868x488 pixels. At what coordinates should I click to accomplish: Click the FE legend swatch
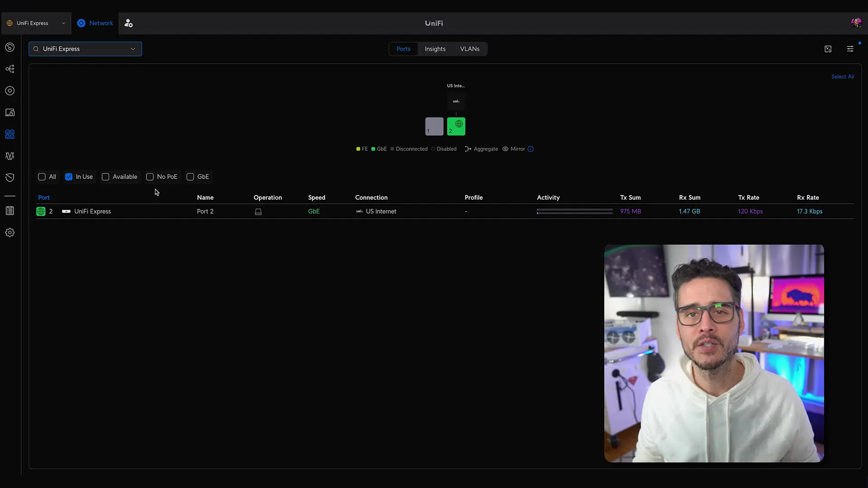tap(358, 149)
